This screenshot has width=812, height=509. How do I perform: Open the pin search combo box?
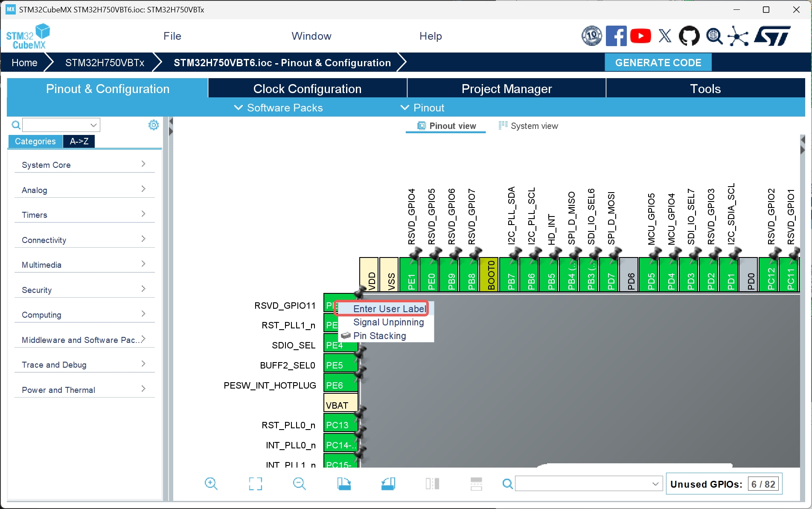click(x=588, y=484)
